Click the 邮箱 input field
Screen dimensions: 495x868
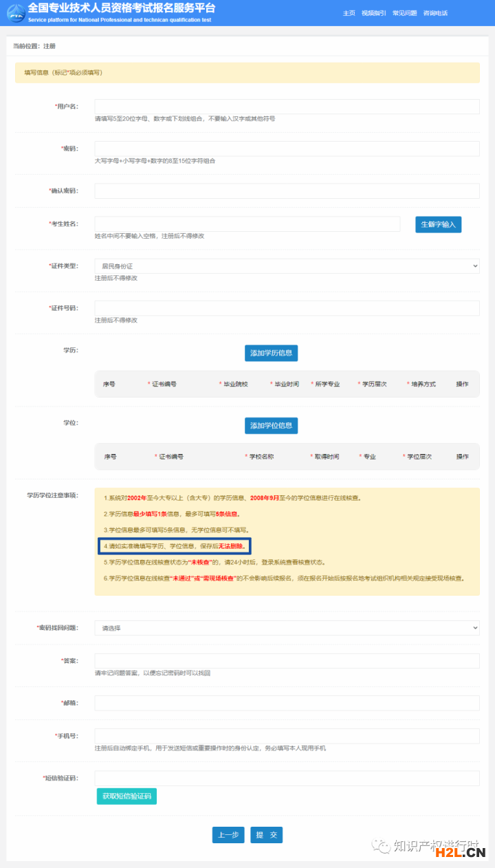pos(287,703)
